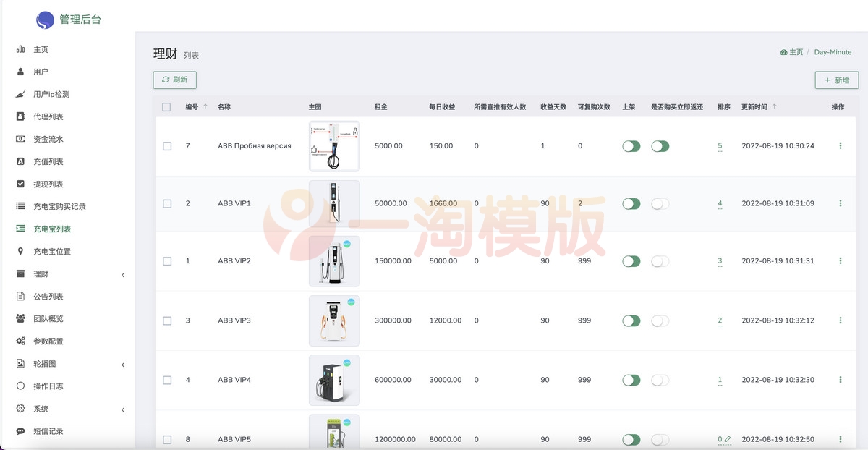Click the 充电宝购买记录 list icon
The height and width of the screenshot is (450, 868).
[20, 206]
